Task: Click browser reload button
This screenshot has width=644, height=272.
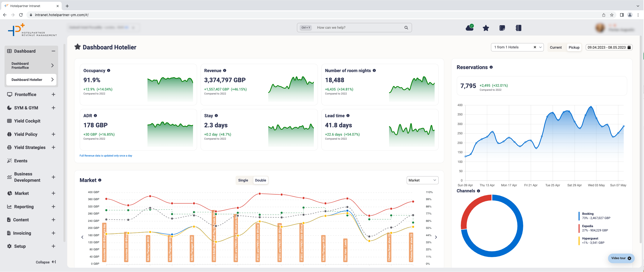Action: (x=21, y=15)
